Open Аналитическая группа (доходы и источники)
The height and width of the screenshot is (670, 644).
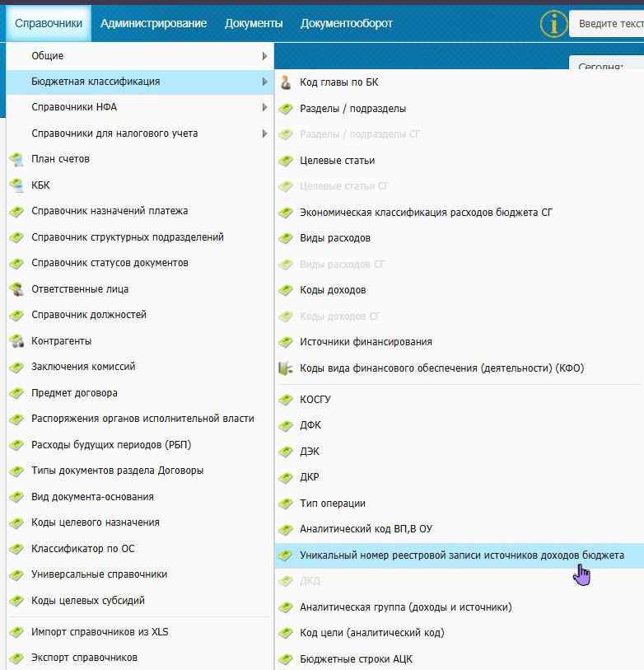[459, 607]
